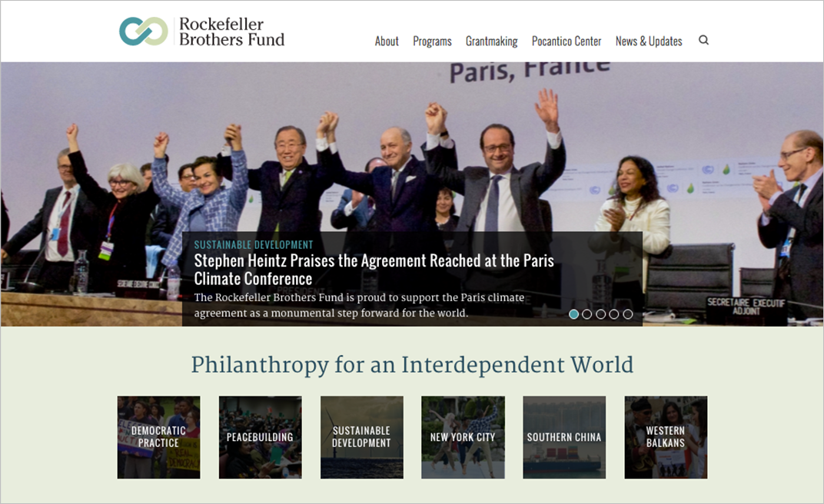Open the New York City tile

pyautogui.click(x=463, y=437)
